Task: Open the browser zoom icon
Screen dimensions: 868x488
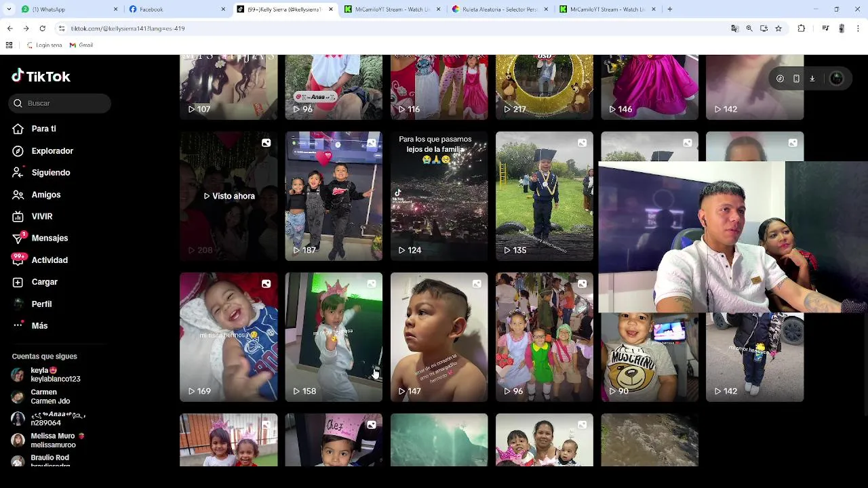Action: click(x=749, y=28)
